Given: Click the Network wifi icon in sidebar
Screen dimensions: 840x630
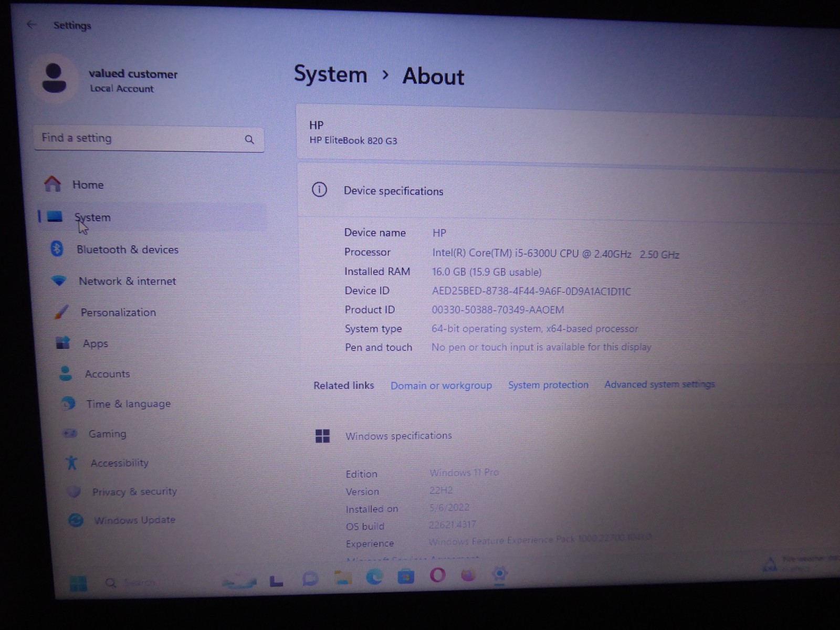Looking at the screenshot, I should (59, 280).
